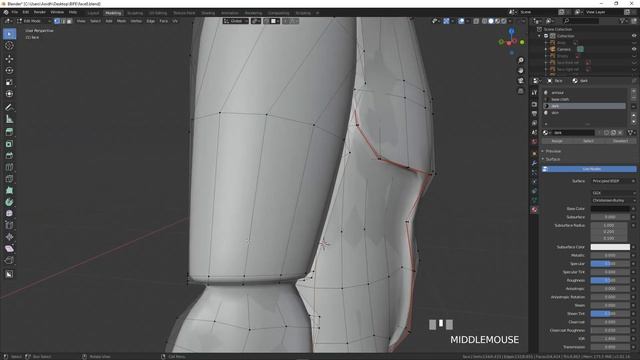Toggle visibility of Camera in outliner

(x=634, y=49)
